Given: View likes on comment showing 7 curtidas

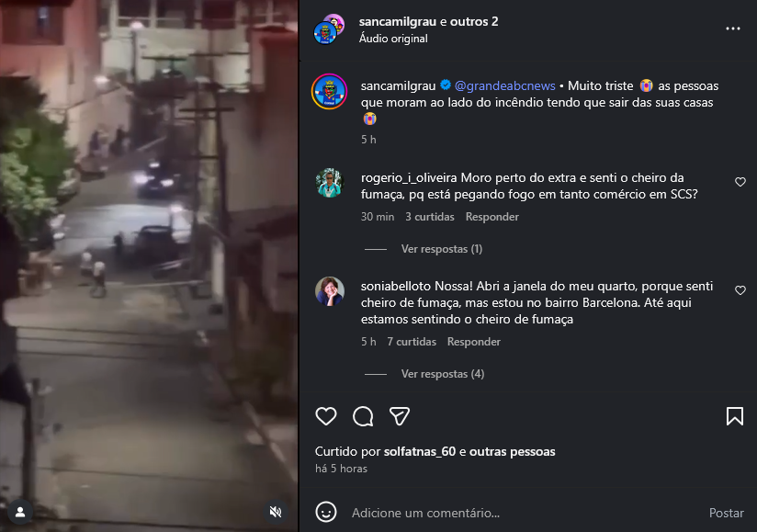Looking at the screenshot, I should click(412, 342).
